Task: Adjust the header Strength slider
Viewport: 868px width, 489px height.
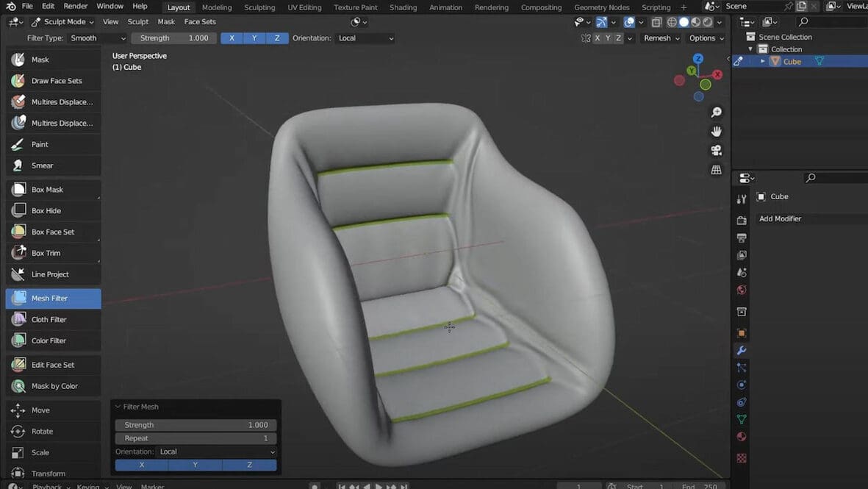Action: [174, 38]
